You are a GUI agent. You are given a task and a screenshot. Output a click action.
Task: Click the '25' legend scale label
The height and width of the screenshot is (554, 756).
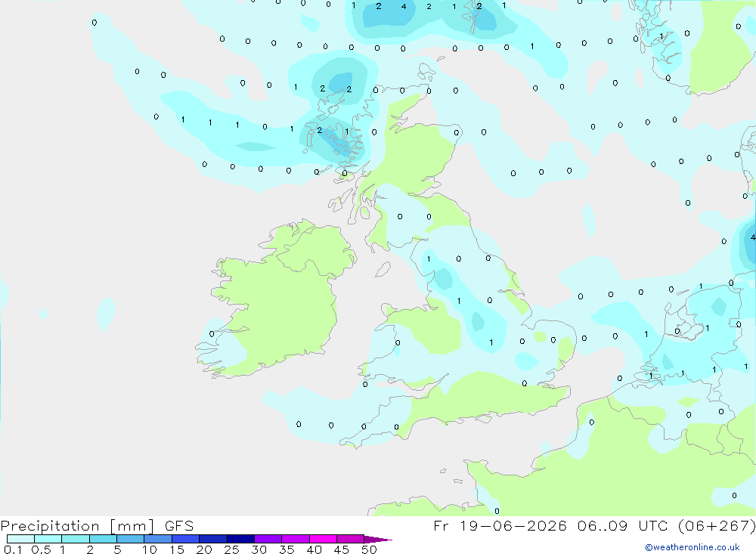pos(231,549)
